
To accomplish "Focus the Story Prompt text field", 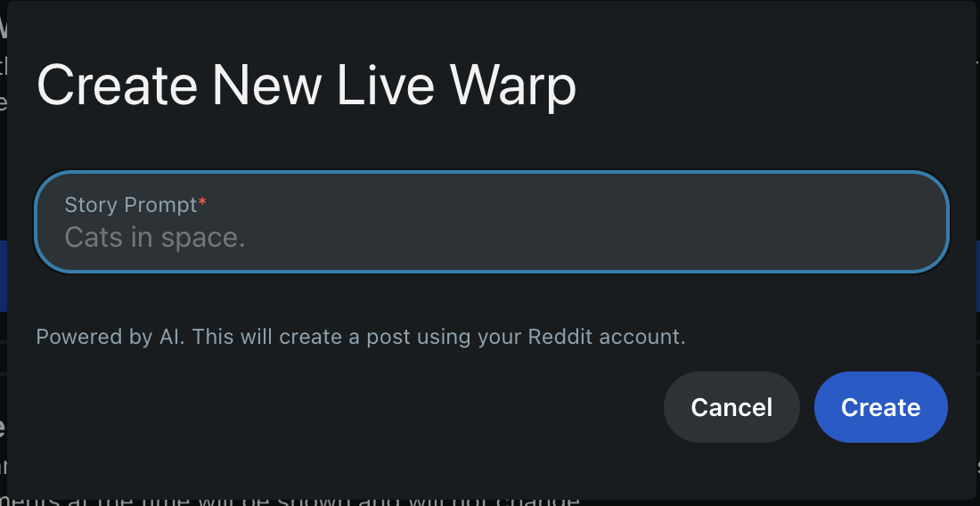I will (492, 221).
